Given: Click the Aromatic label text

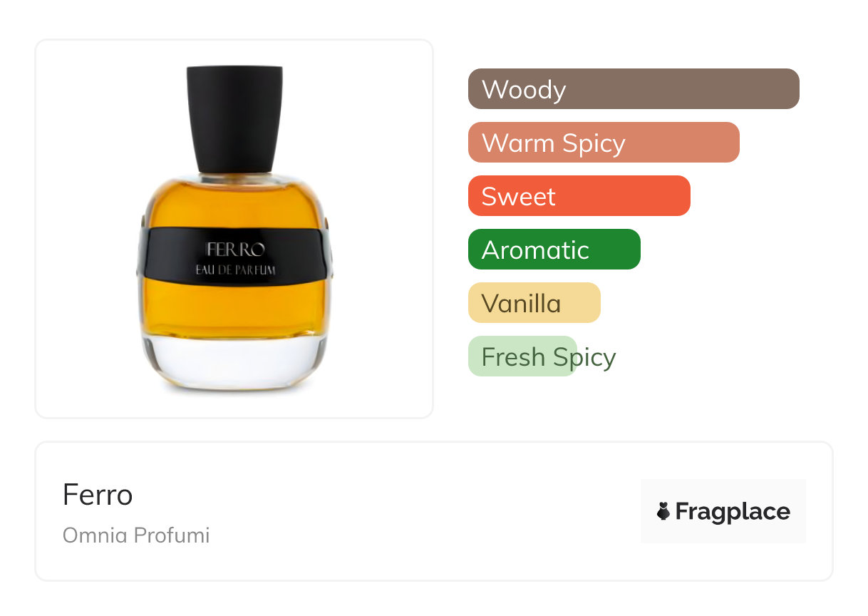Looking at the screenshot, I should coord(535,250).
